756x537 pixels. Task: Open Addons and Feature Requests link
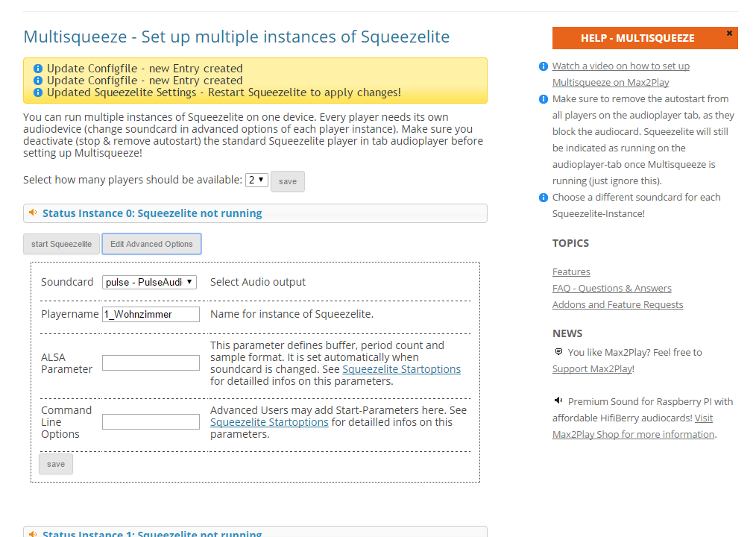coord(617,304)
